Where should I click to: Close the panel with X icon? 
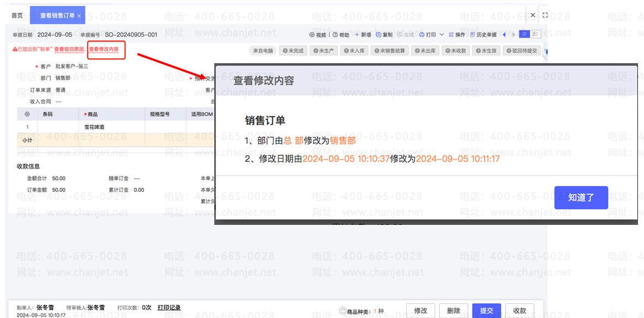pyautogui.click(x=533, y=15)
